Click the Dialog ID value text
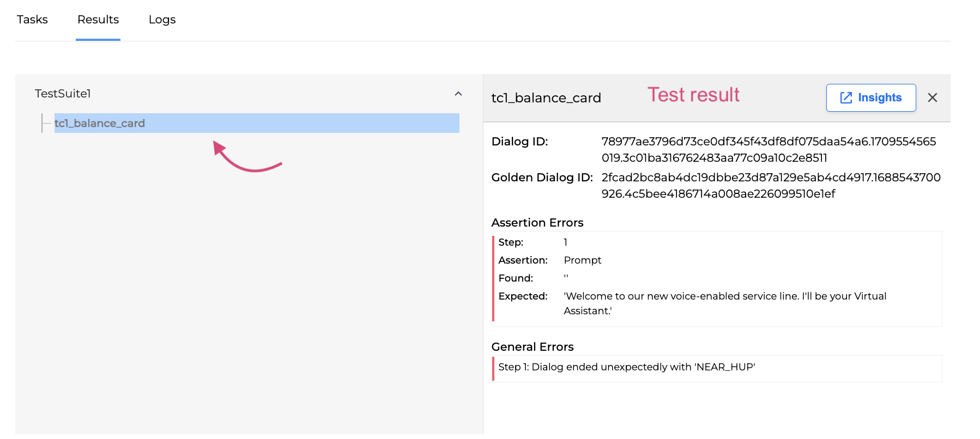 (768, 149)
